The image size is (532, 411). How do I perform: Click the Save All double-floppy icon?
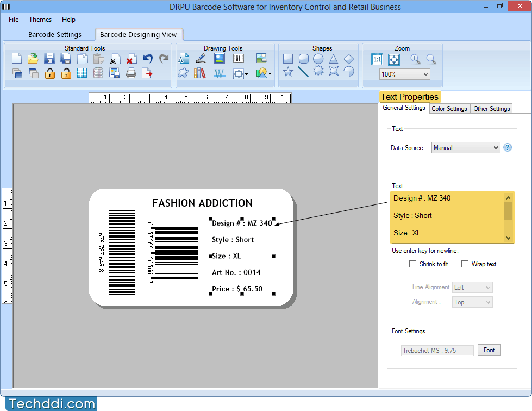(x=66, y=59)
